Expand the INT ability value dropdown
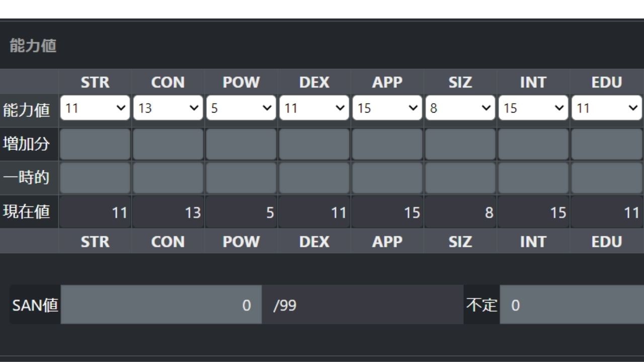The width and height of the screenshot is (644, 362). tap(533, 108)
